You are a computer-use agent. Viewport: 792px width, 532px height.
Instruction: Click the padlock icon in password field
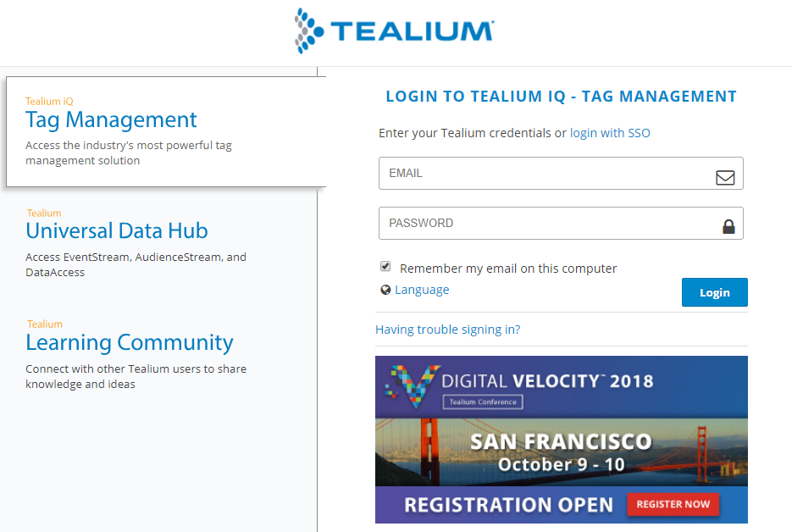pyautogui.click(x=728, y=226)
